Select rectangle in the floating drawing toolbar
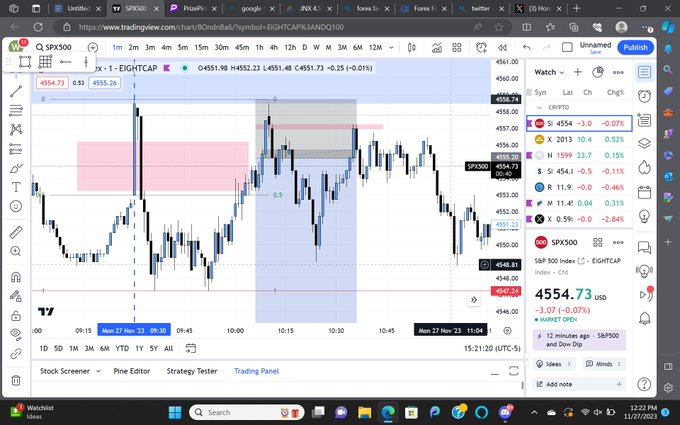This screenshot has width=680, height=425. 25,62
